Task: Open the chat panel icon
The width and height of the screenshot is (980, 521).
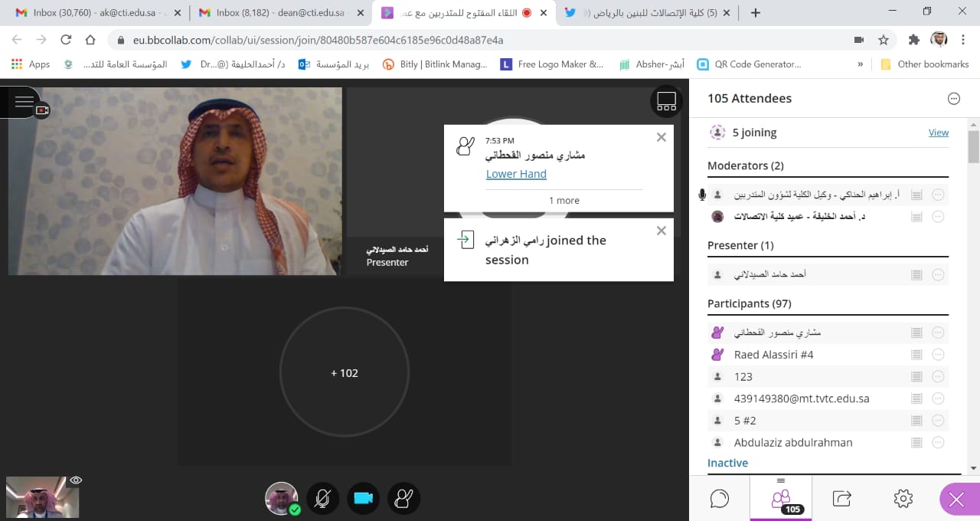Action: point(719,499)
